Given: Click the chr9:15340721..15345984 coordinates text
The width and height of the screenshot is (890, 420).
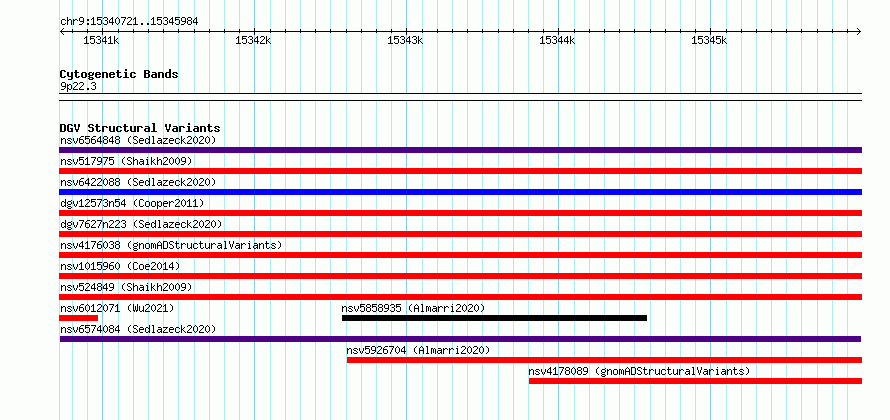Looking at the screenshot, I should pos(129,21).
